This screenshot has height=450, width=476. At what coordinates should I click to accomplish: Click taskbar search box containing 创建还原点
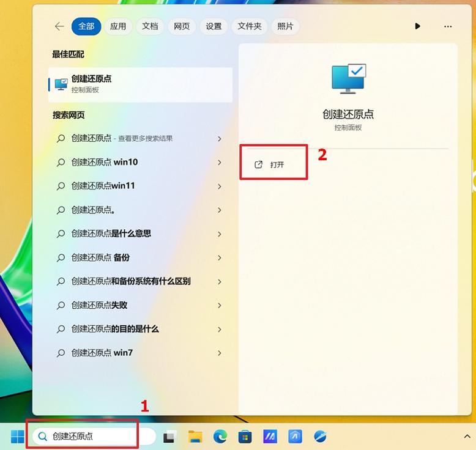(x=94, y=437)
